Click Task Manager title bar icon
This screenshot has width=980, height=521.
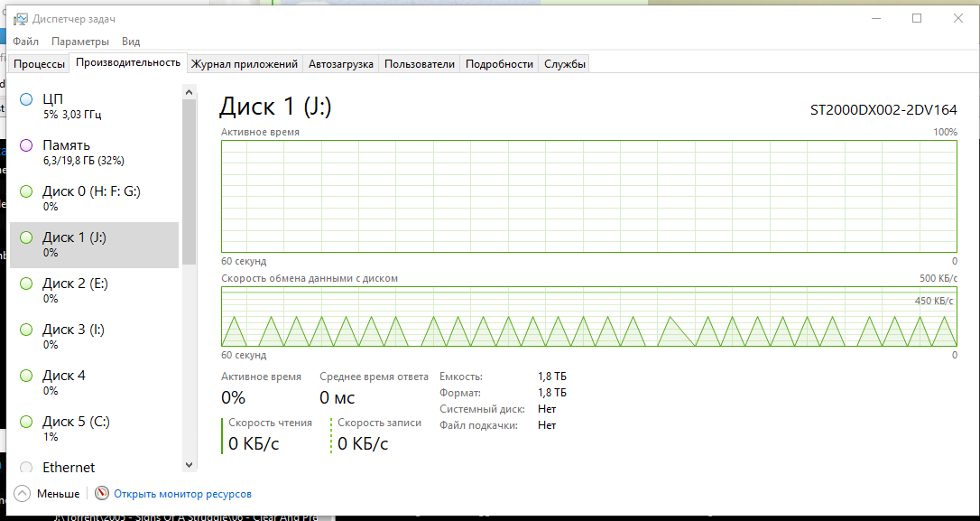coord(21,19)
